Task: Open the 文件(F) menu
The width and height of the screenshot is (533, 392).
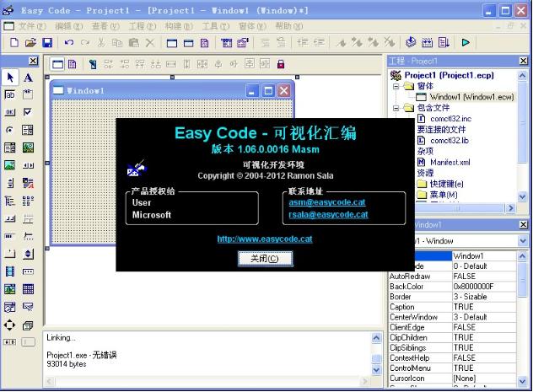Action: tap(32, 26)
